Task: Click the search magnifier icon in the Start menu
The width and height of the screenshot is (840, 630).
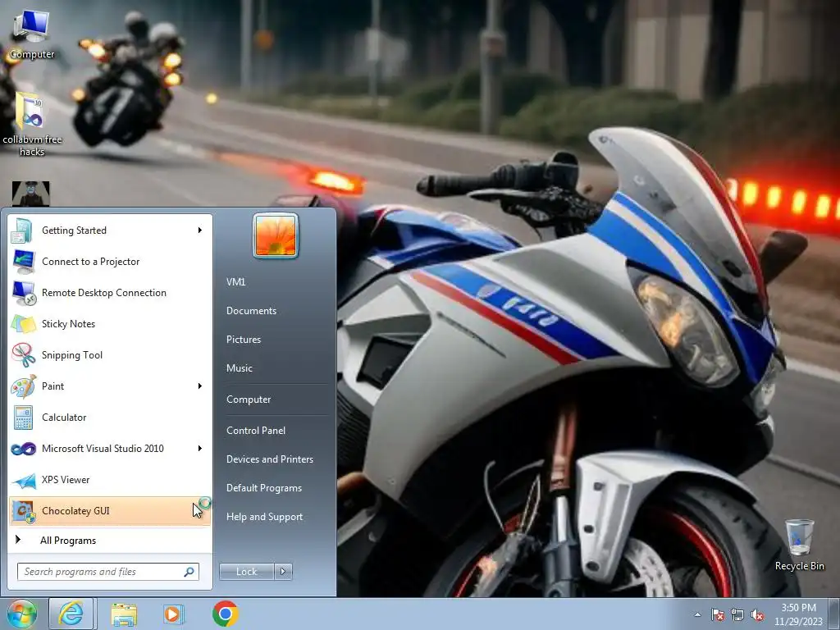Action: 189,572
